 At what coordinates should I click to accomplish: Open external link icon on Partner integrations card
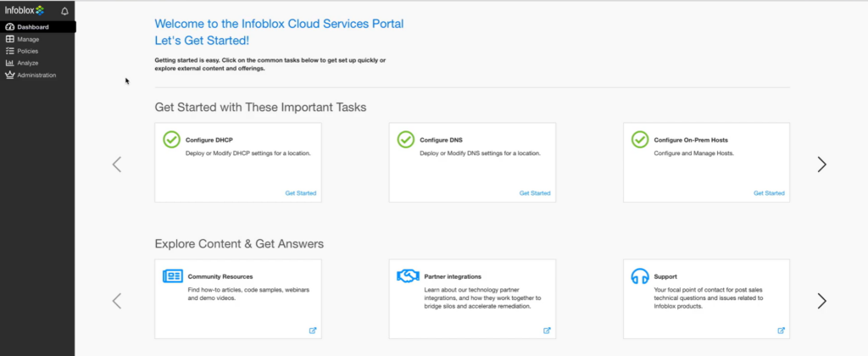click(547, 330)
